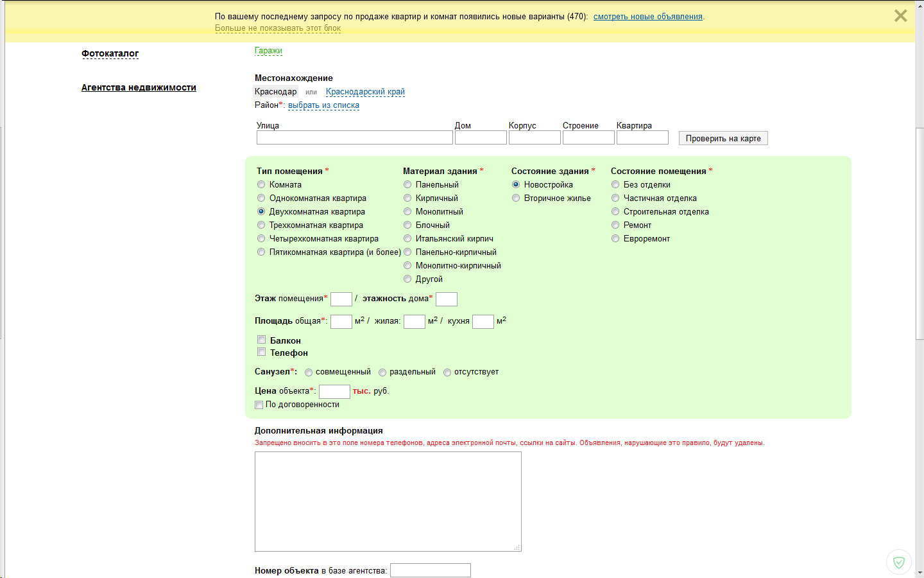The image size is (924, 578).
Task: Focus the Квартира input field
Action: pos(642,137)
